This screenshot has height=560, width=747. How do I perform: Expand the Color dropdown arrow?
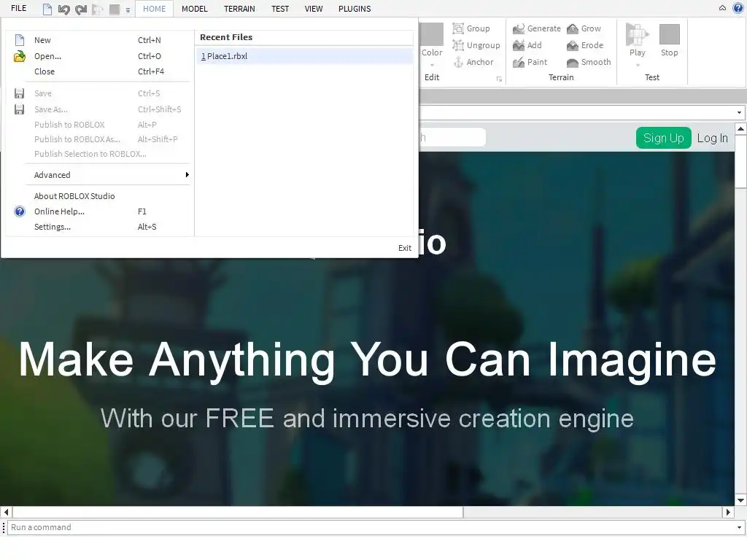(432, 65)
